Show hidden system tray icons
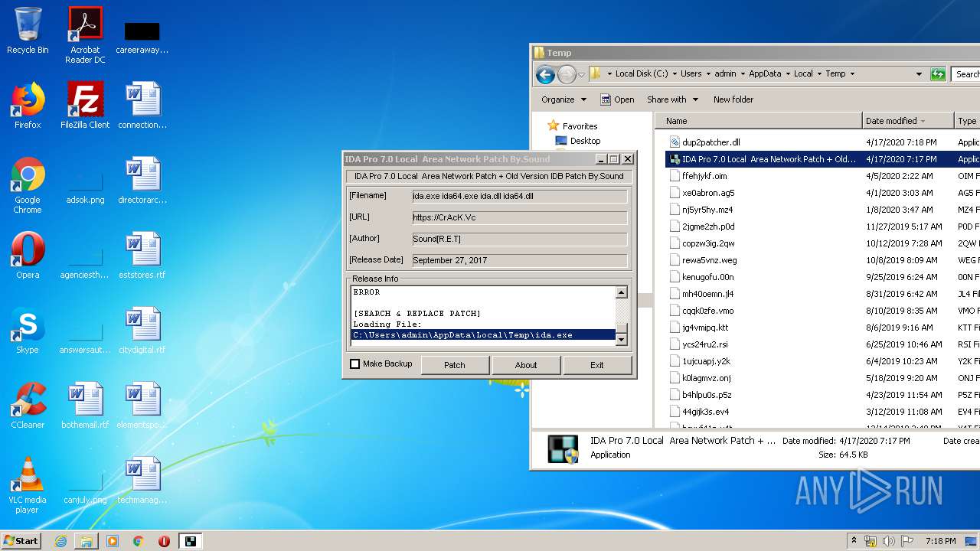The width and height of the screenshot is (980, 551). tap(854, 541)
